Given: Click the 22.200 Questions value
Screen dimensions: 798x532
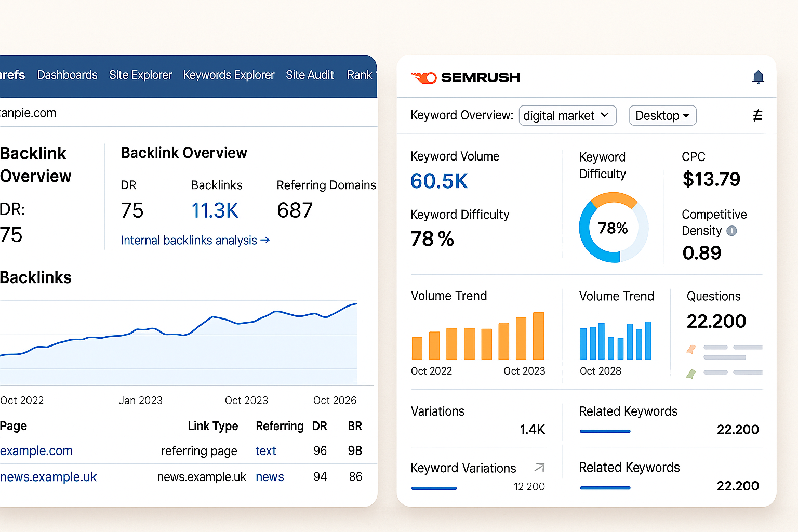Looking at the screenshot, I should [716, 321].
